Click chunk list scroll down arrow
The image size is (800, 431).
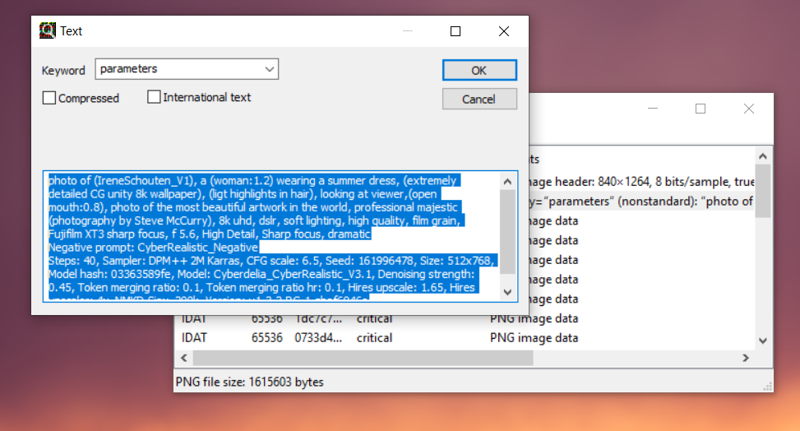point(763,341)
